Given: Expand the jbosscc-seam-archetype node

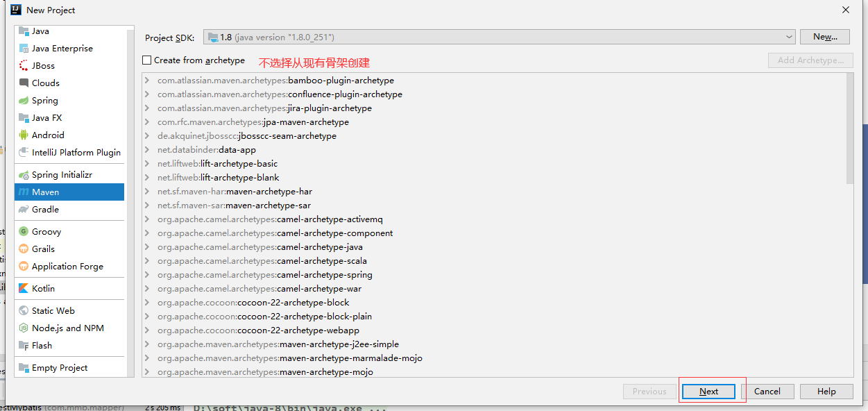Looking at the screenshot, I should (147, 136).
